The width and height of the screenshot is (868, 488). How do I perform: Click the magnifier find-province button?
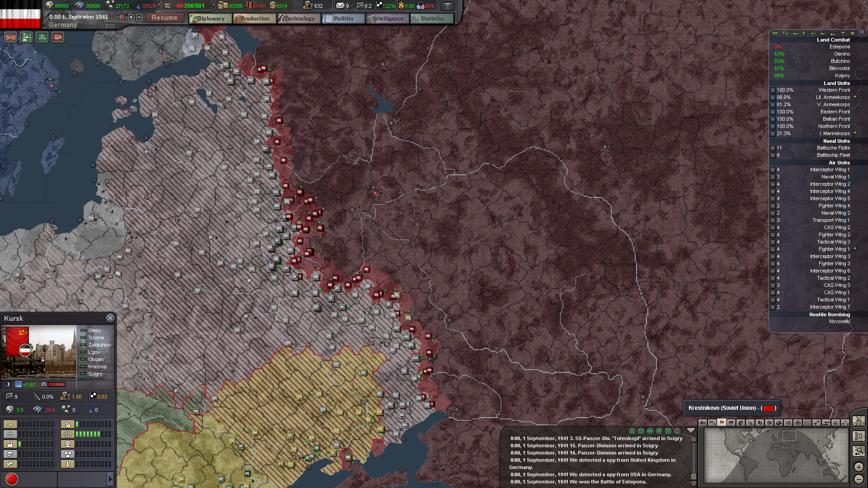pos(859,451)
